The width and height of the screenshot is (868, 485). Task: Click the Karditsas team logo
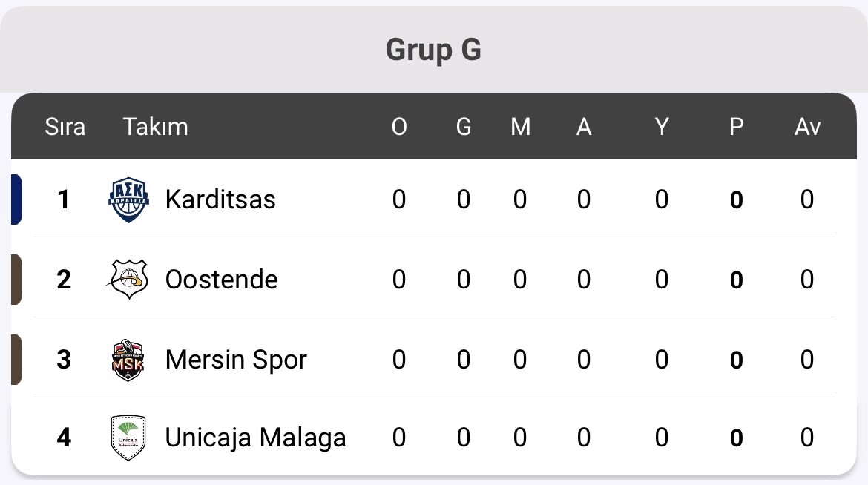(x=128, y=200)
